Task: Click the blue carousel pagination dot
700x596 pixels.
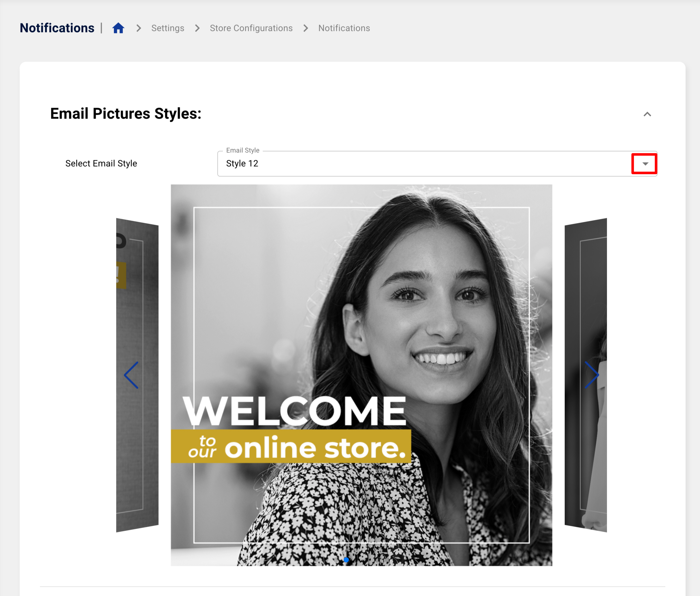Action: click(346, 560)
